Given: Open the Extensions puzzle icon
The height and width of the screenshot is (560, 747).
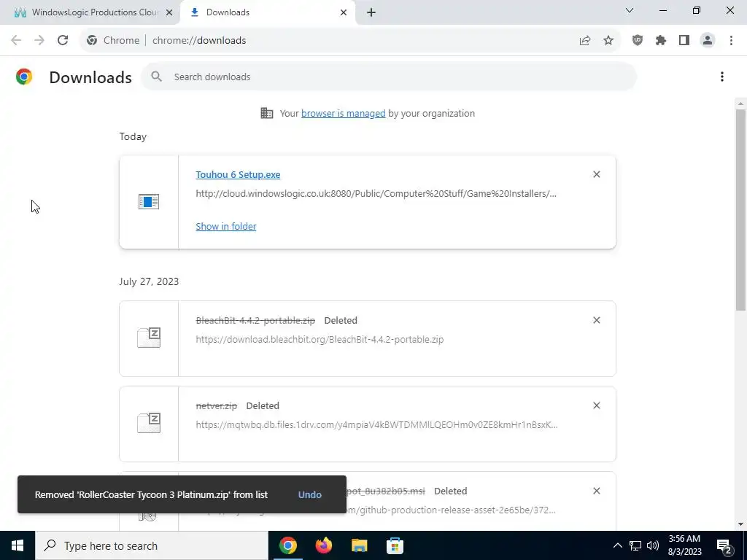Looking at the screenshot, I should [661, 41].
